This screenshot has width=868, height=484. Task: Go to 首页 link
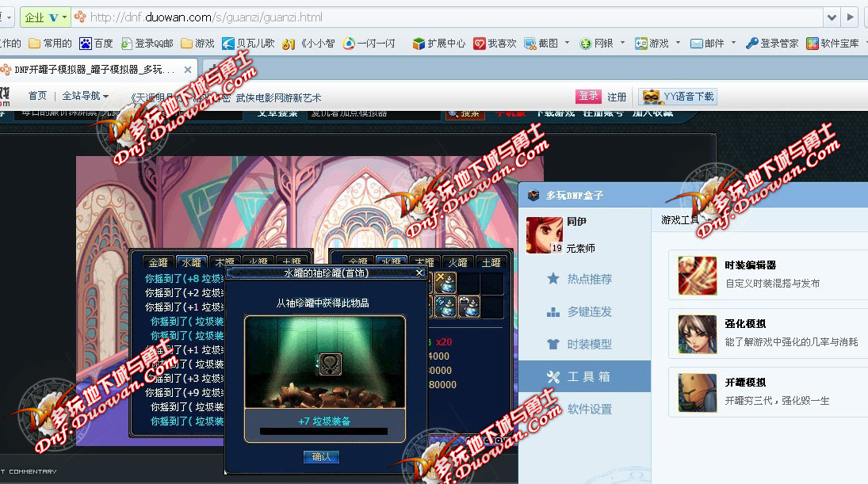pos(37,96)
